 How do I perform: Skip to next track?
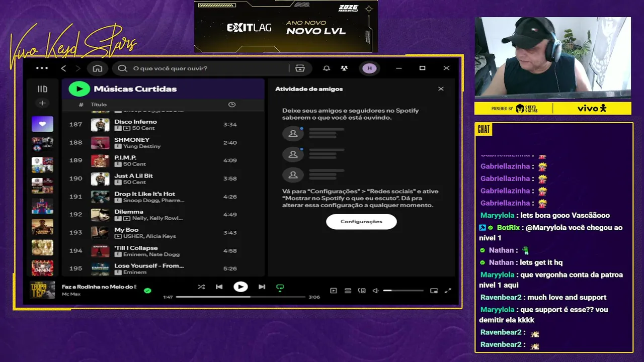point(262,287)
